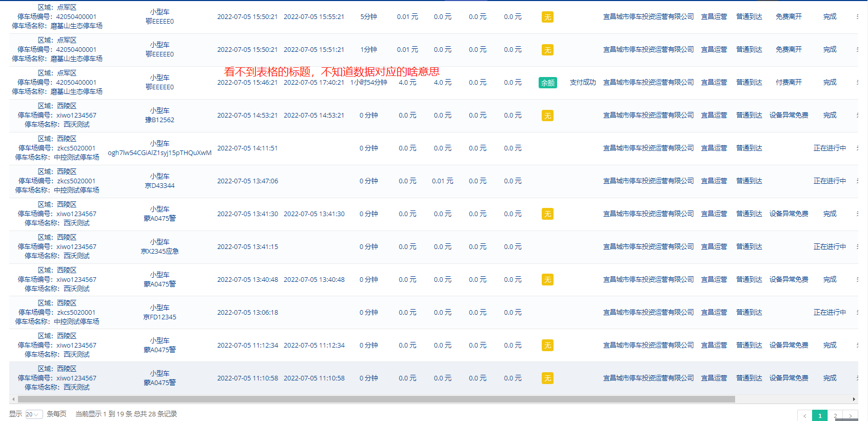Click the 无 badge in the 11:12:34 row

click(x=547, y=346)
